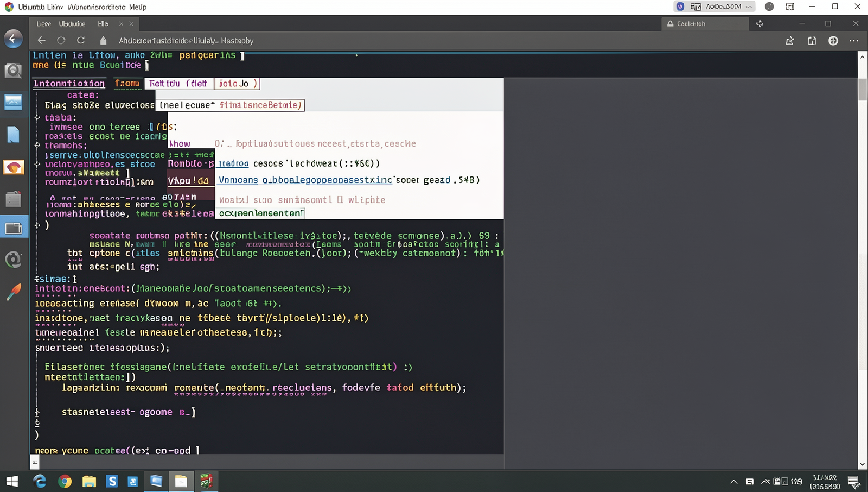Reload the page with the refresh icon
This screenshot has height=492, width=868.
pos(81,40)
